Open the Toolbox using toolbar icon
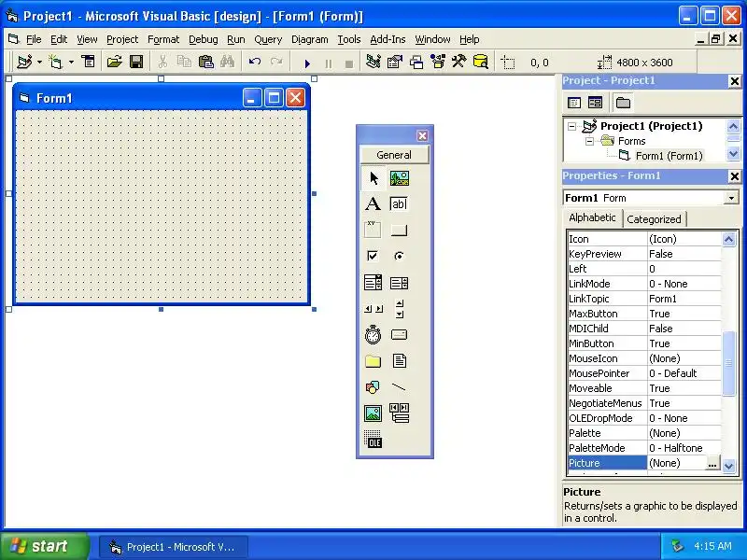747x560 pixels. [459, 62]
